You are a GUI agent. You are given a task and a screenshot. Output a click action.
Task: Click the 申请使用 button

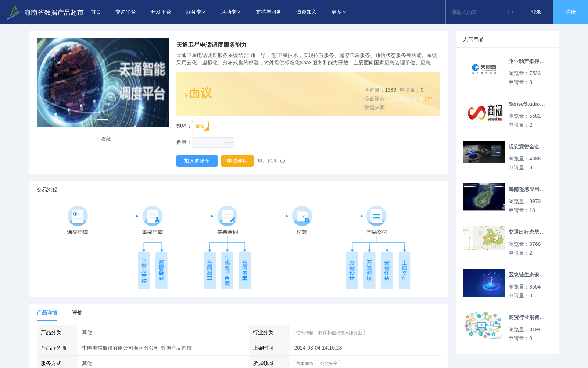pyautogui.click(x=237, y=161)
